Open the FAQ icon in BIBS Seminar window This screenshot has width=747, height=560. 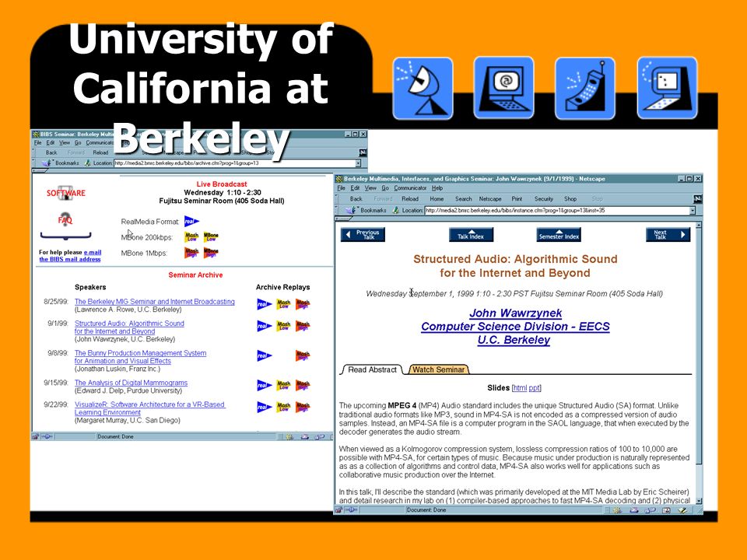pos(65,220)
